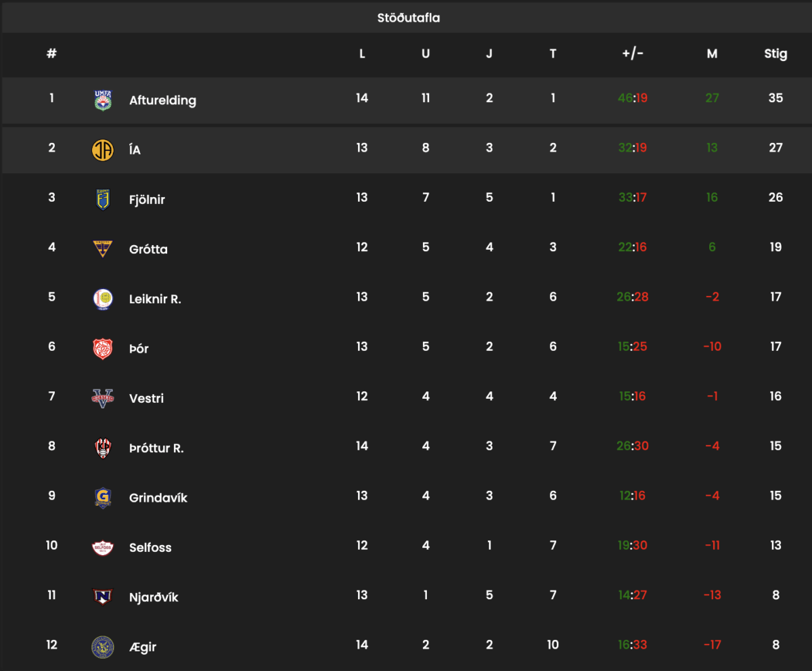812x671 pixels.
Task: Click the +/- column header
Action: click(x=633, y=53)
